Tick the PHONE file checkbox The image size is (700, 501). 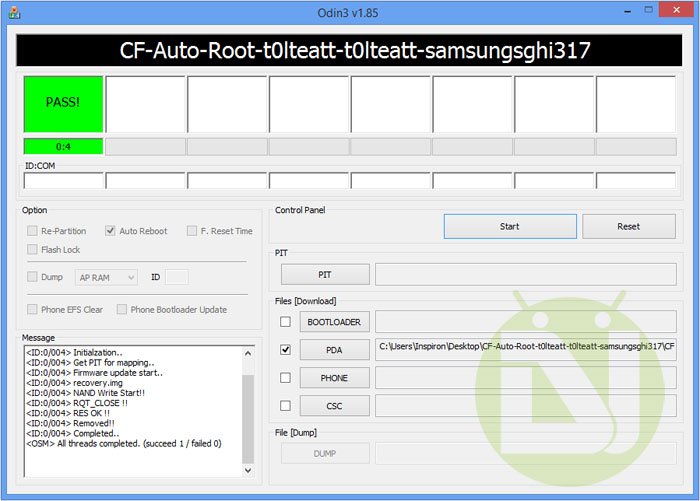(x=285, y=378)
